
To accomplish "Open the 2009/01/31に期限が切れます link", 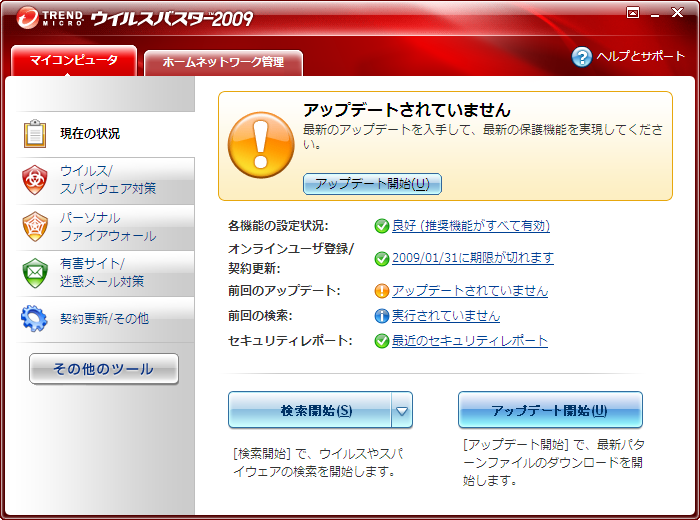I will click(473, 258).
